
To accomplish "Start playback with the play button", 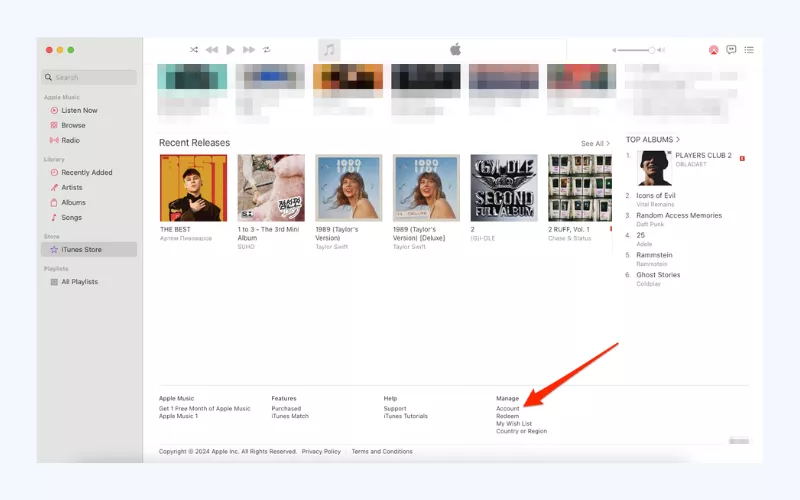I will pyautogui.click(x=231, y=49).
